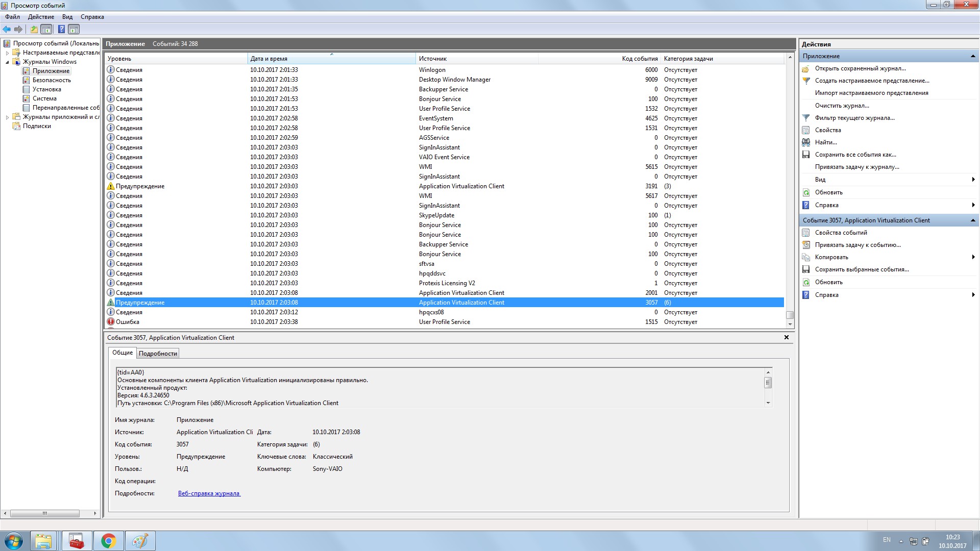Screen dimensions: 980x551
Task: Click the blue help question mark toolbar icon
Action: pyautogui.click(x=61, y=29)
